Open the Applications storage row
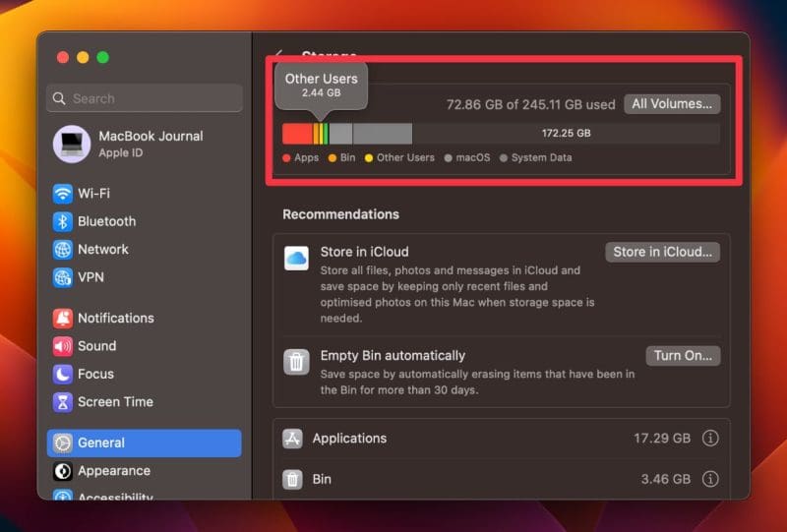The height and width of the screenshot is (532, 787). click(501, 439)
